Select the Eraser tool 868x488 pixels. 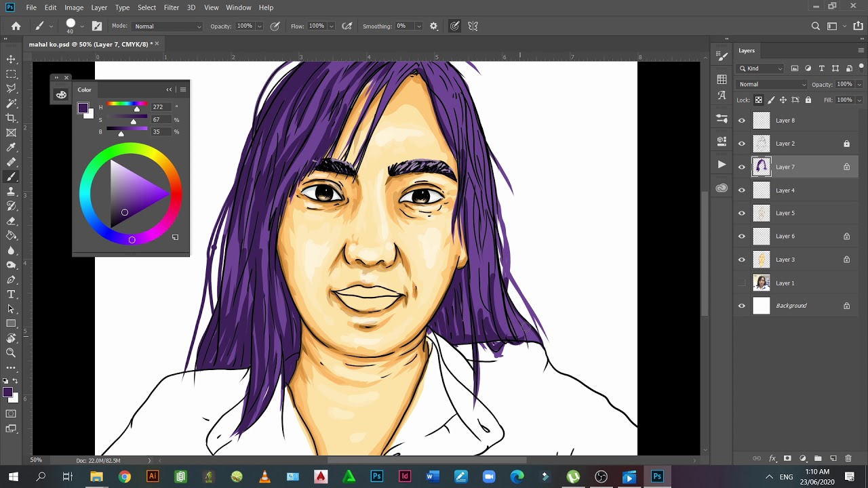[x=11, y=221]
